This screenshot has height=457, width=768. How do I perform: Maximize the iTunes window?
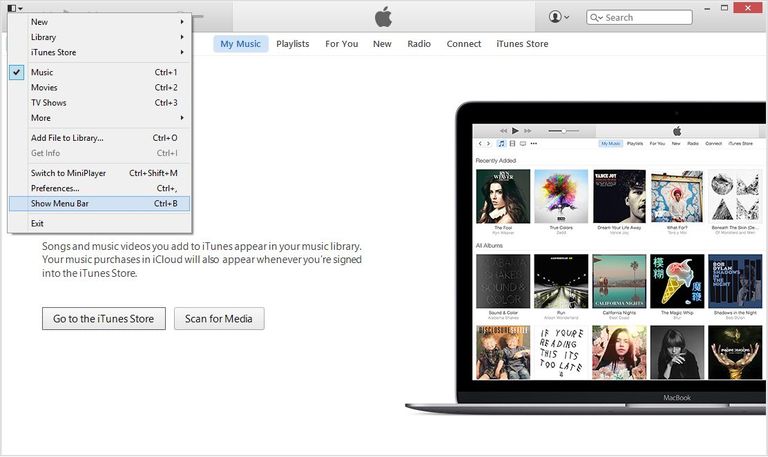(724, 8)
